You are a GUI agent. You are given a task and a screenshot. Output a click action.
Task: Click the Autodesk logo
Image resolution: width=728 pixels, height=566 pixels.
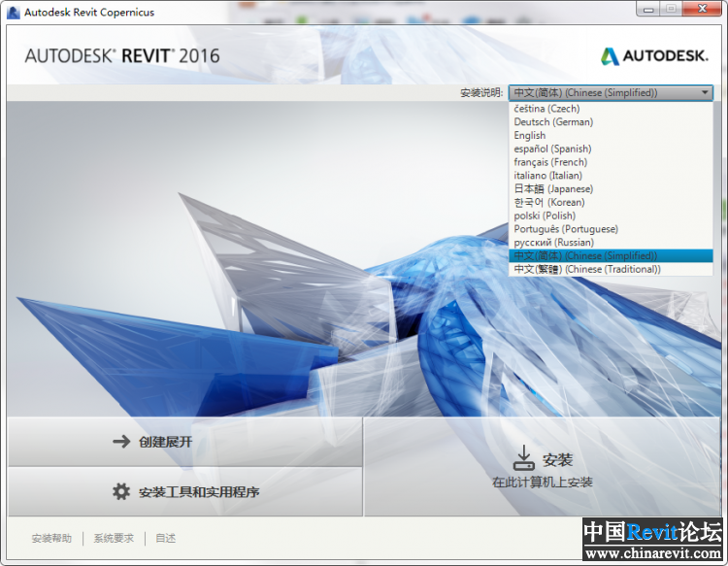pos(654,56)
